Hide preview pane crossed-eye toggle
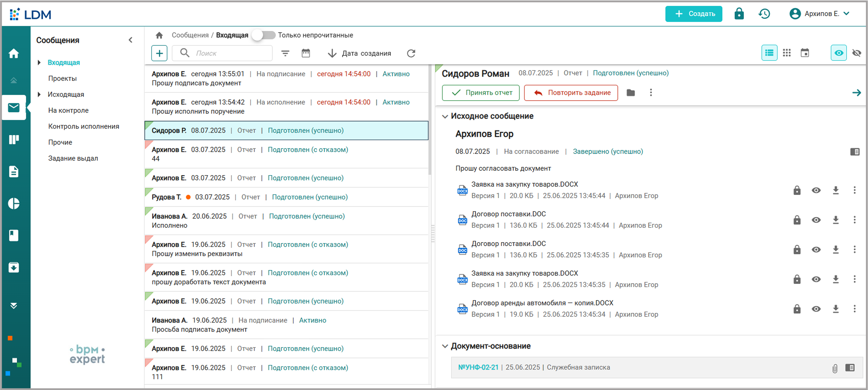This screenshot has width=868, height=390. pos(857,53)
